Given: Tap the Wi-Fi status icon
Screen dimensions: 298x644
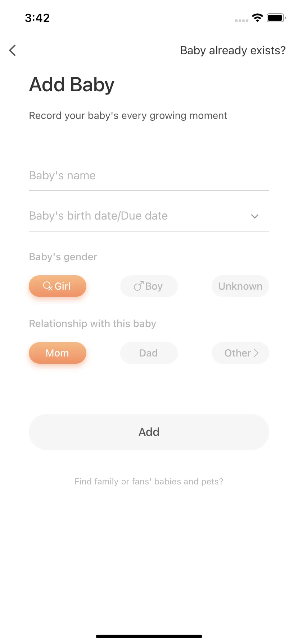Looking at the screenshot, I should pyautogui.click(x=257, y=18).
